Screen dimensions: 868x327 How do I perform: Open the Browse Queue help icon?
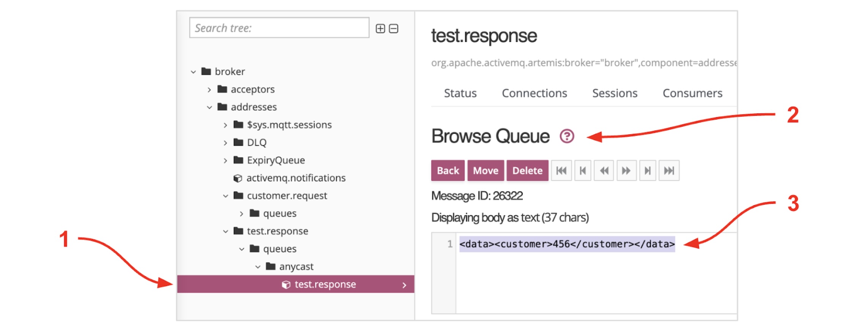click(x=567, y=136)
